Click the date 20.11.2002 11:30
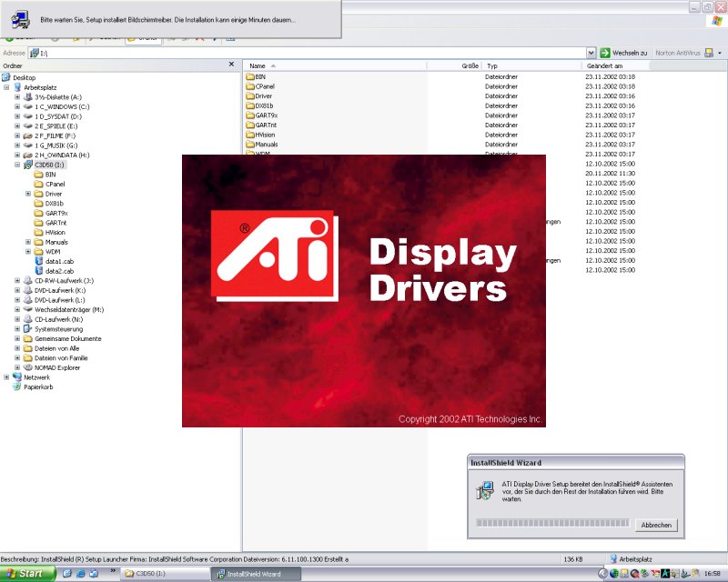 point(610,174)
